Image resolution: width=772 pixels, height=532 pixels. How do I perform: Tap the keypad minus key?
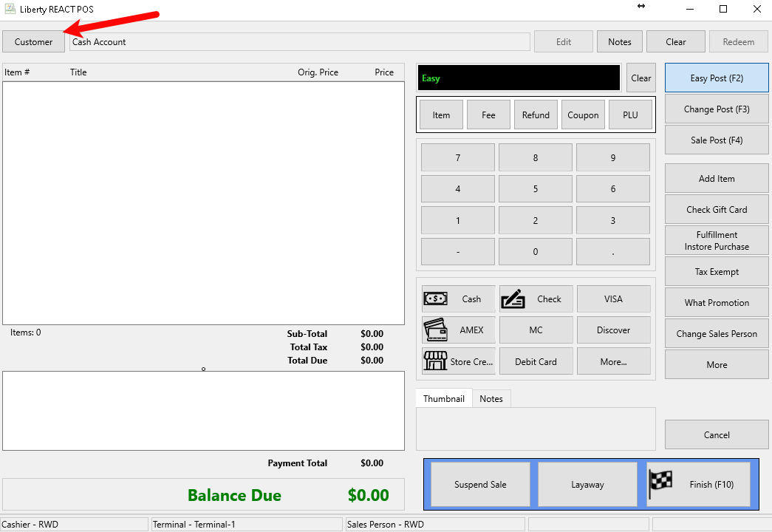click(x=458, y=252)
